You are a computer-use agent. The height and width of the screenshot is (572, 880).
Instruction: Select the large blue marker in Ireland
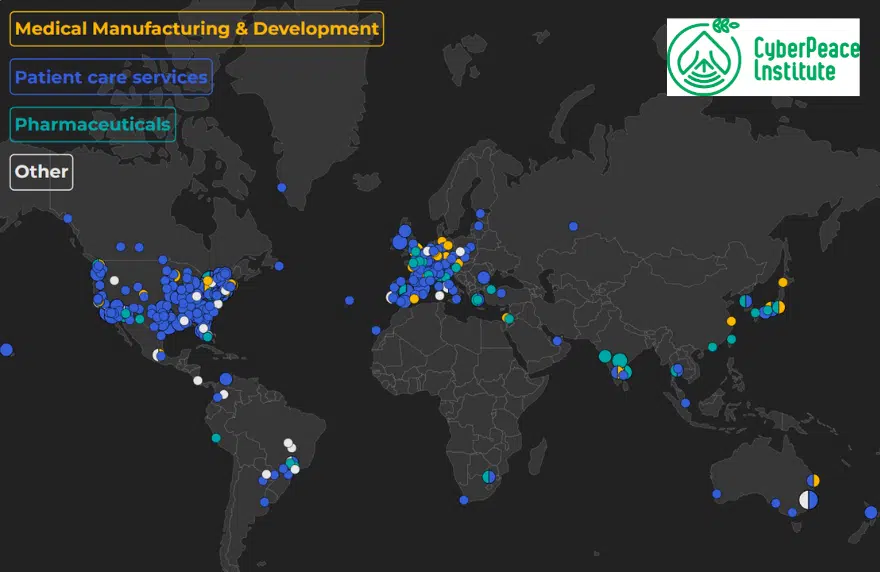(400, 242)
